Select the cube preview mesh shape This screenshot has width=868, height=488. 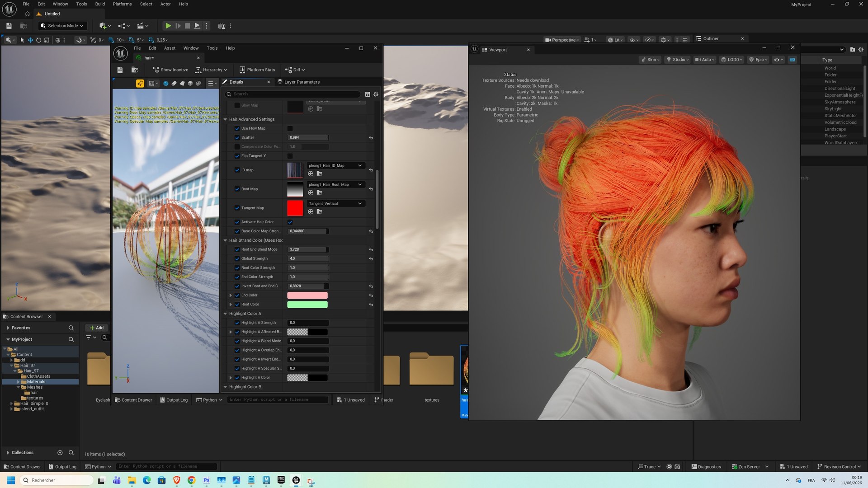click(x=190, y=83)
